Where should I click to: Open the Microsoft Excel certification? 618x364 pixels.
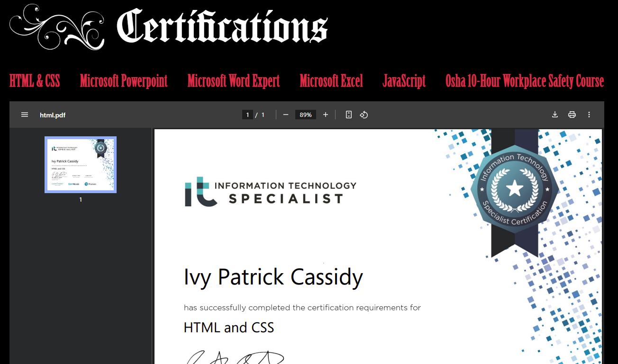pos(331,81)
